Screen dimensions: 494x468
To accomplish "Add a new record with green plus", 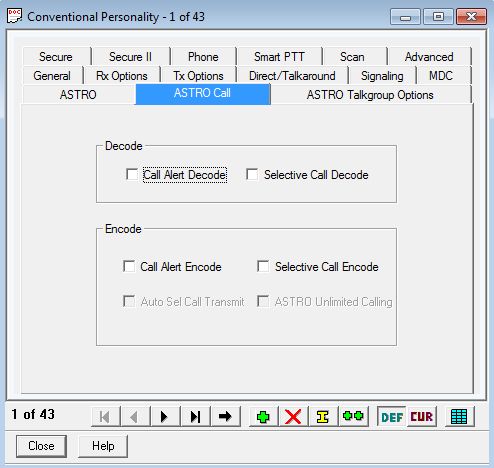I will pos(263,417).
